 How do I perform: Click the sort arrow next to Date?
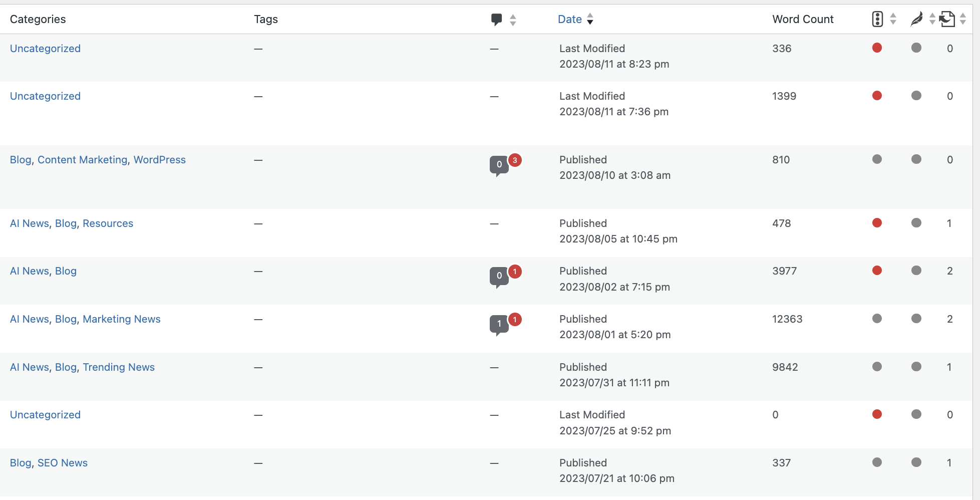coord(590,19)
